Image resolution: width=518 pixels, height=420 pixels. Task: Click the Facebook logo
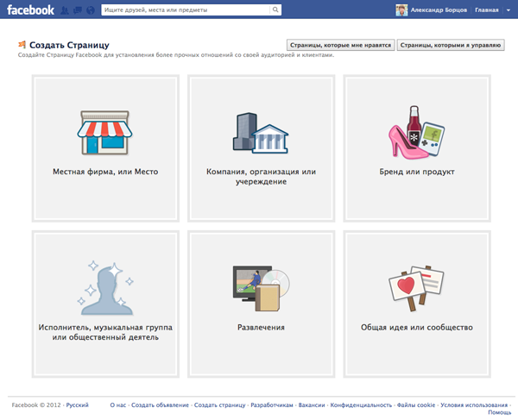click(x=30, y=9)
